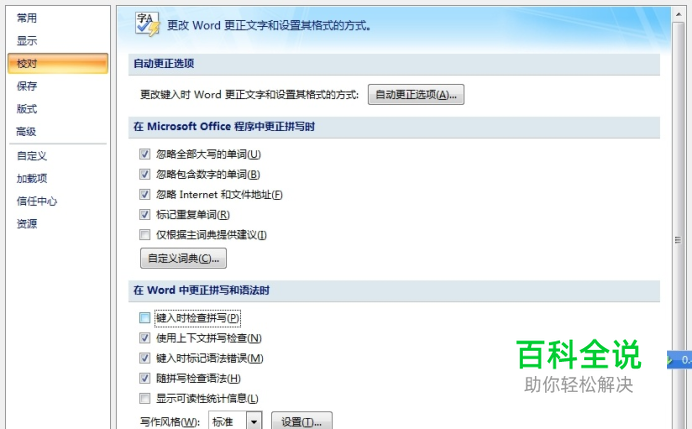
Task: Open the 加载项 category
Action: (x=32, y=178)
